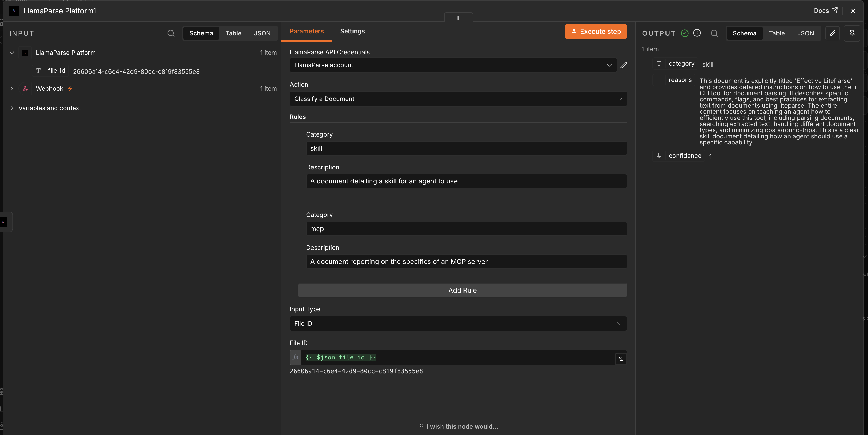Image resolution: width=868 pixels, height=435 pixels.
Task: Search the input panel data
Action: (171, 33)
